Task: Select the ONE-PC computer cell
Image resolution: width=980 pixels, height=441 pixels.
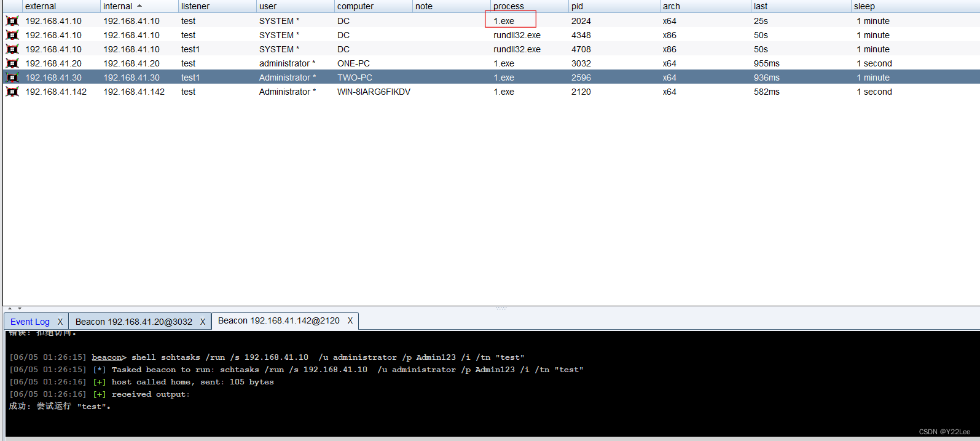Action: [x=353, y=63]
